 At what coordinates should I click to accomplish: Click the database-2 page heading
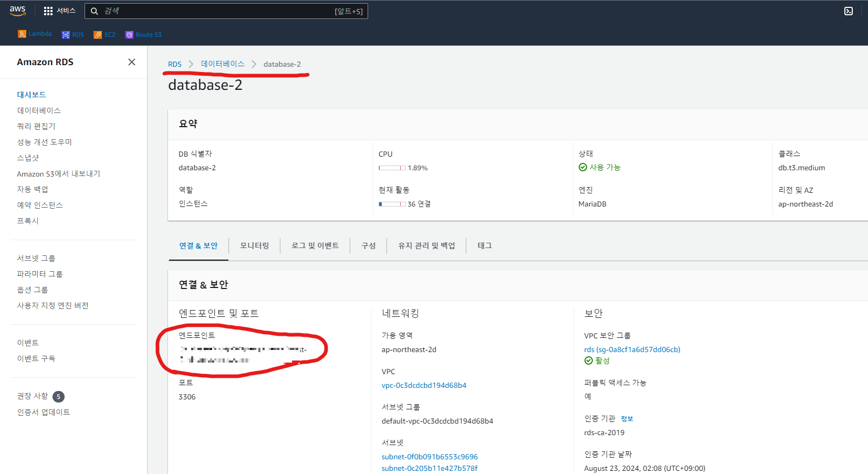click(205, 85)
